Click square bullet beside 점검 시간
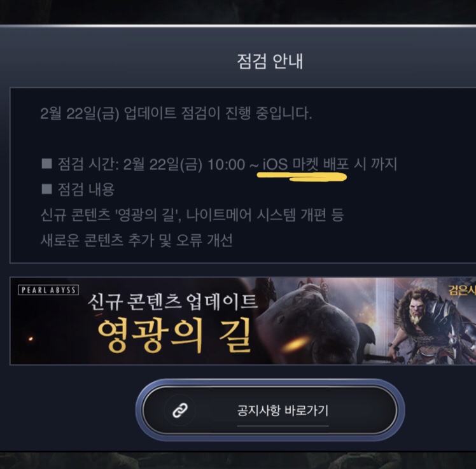476x469 pixels. 46,163
